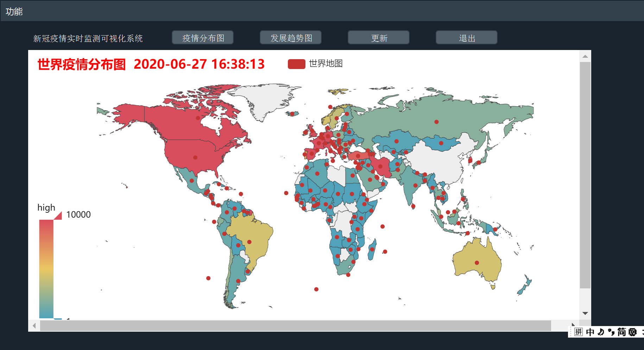Viewport: 644px width, 350px height.
Task: Click the scroll-down arrow on vertical scrollbar
Action: point(585,313)
